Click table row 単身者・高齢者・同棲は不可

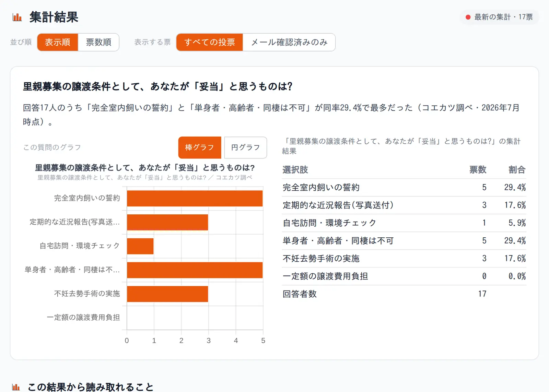tap(404, 241)
